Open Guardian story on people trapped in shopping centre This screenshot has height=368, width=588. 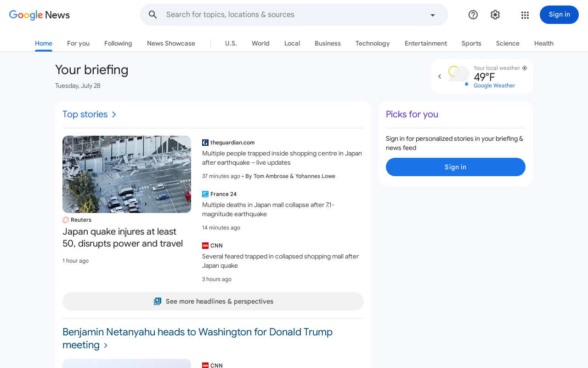click(x=282, y=158)
